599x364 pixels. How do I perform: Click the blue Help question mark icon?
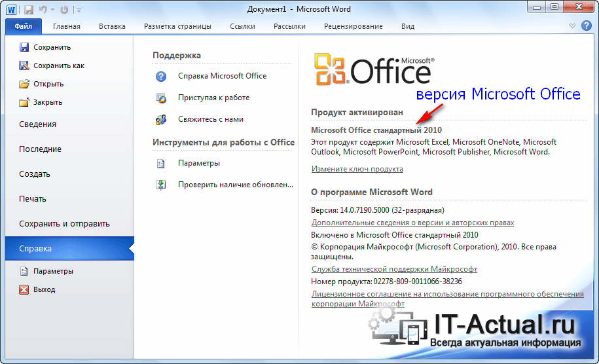[587, 26]
